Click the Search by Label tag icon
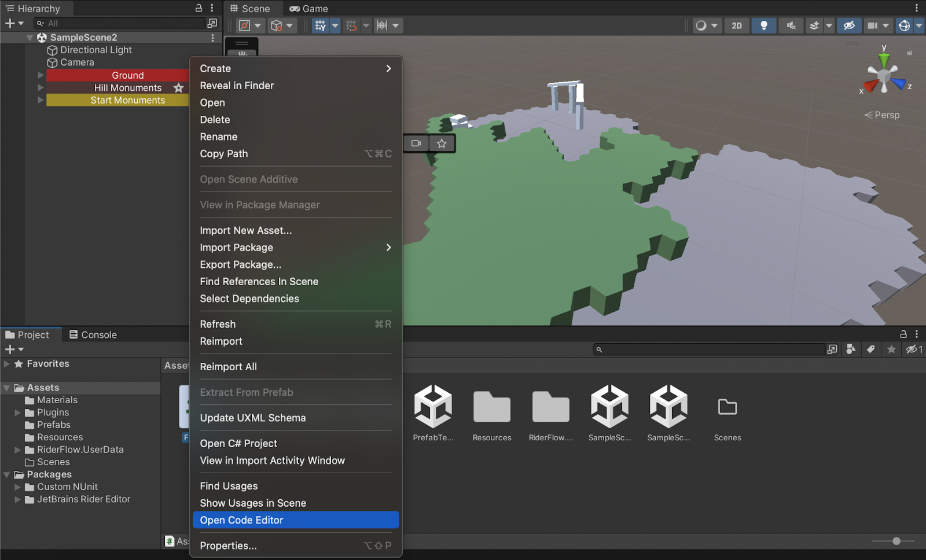 871,349
